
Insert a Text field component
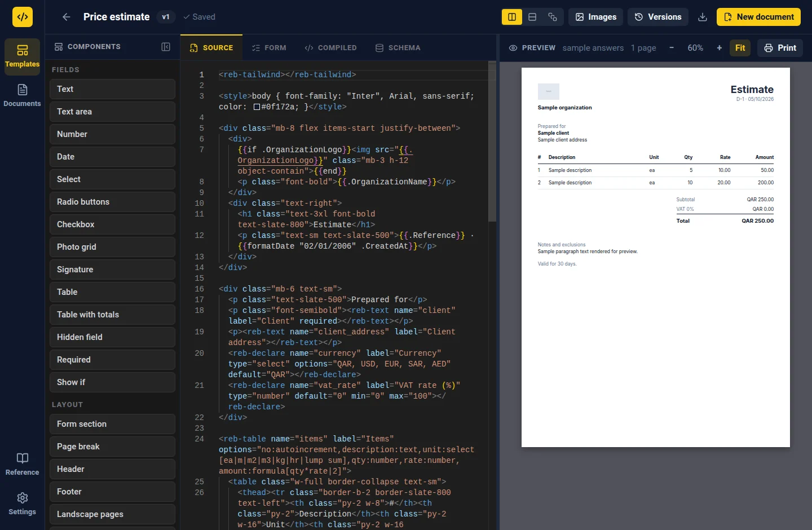pos(112,89)
